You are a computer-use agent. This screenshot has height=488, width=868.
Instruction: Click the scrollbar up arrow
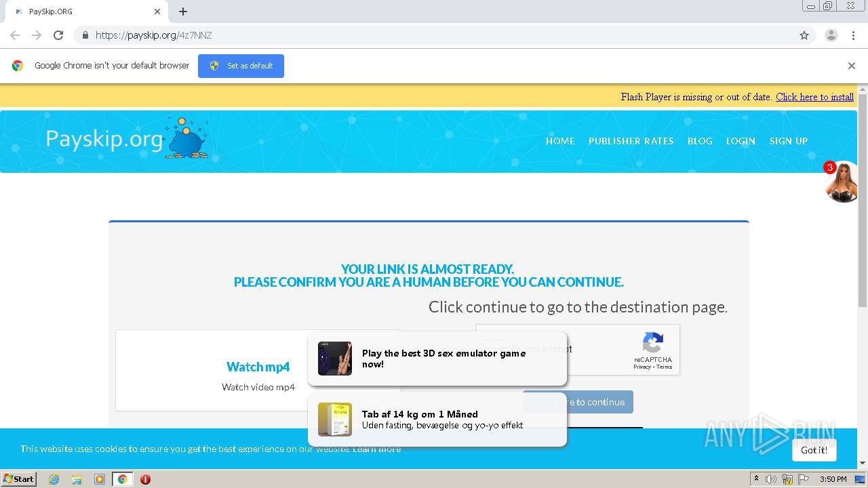tap(863, 89)
